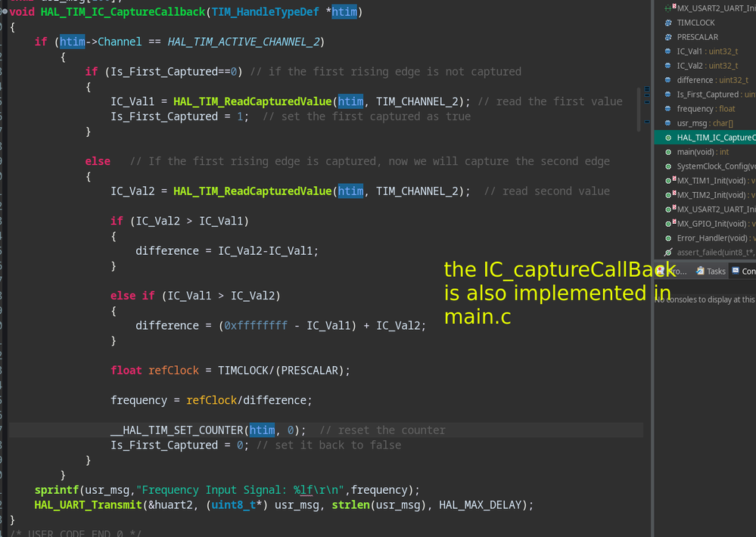Viewport: 756px width, 537px height.
Task: Select PRESCALAR macro icon in Outline
Action: 668,37
